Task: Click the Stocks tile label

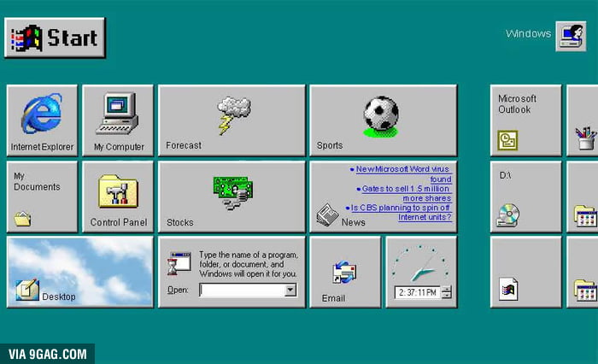Action: point(179,222)
